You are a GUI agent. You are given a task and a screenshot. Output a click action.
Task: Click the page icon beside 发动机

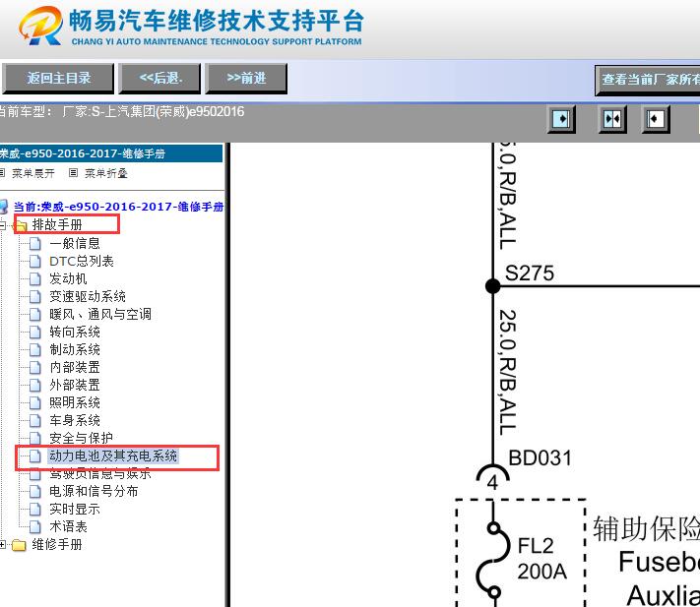click(x=34, y=279)
